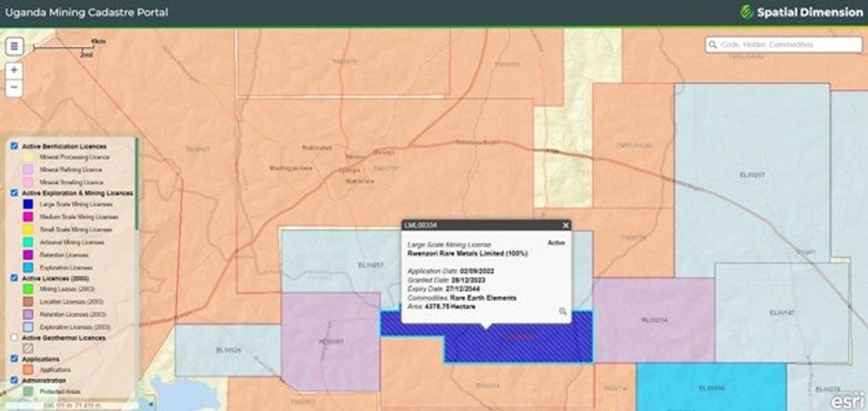
Task: Uncheck the Active Licences (2003) layer
Action: 14,277
